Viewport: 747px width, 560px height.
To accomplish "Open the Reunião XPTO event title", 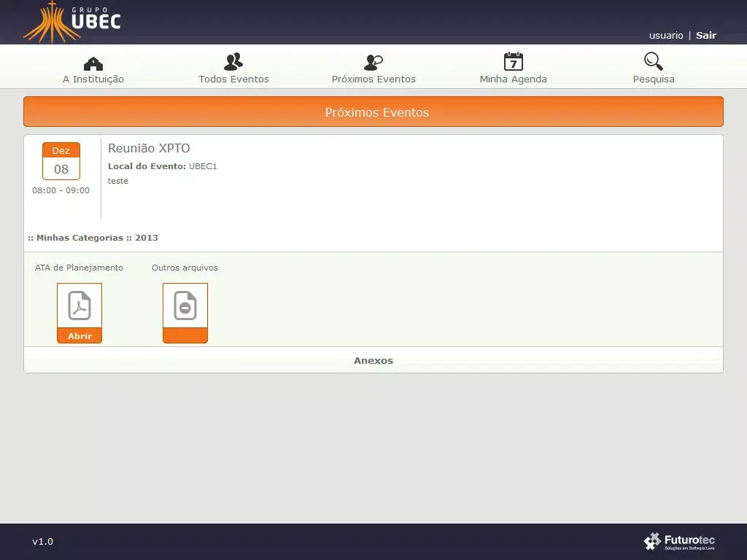I will click(x=149, y=148).
